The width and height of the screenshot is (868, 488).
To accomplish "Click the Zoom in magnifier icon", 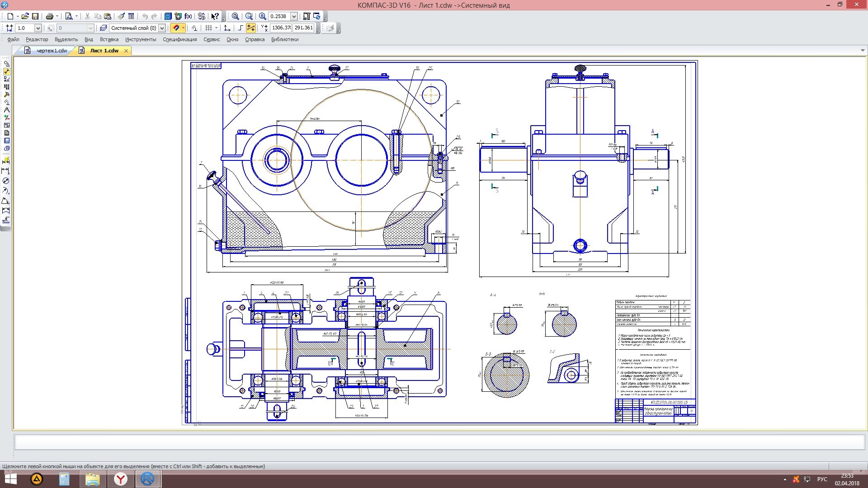I will (263, 16).
